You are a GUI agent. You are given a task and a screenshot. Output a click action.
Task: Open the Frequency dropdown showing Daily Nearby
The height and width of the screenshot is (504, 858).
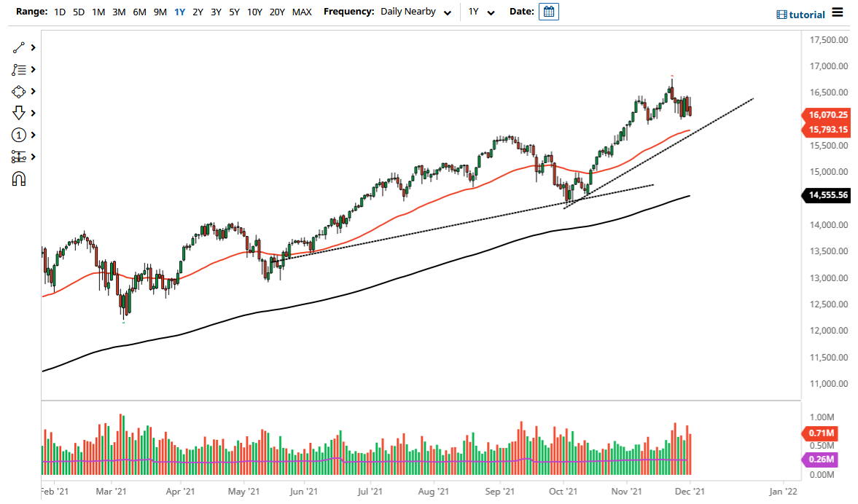click(x=416, y=12)
